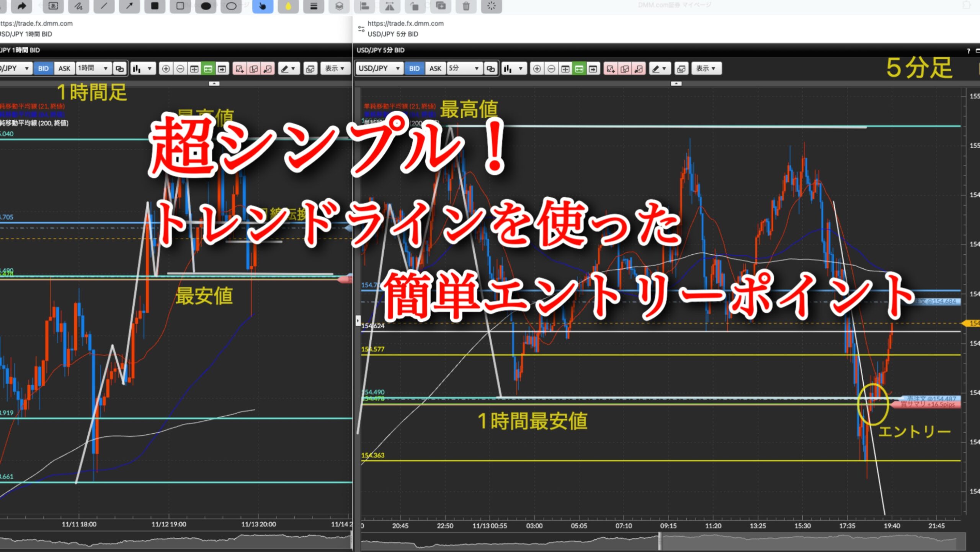Viewport: 980px width, 552px height.
Task: Select the arrow annotation tool
Action: 129,6
